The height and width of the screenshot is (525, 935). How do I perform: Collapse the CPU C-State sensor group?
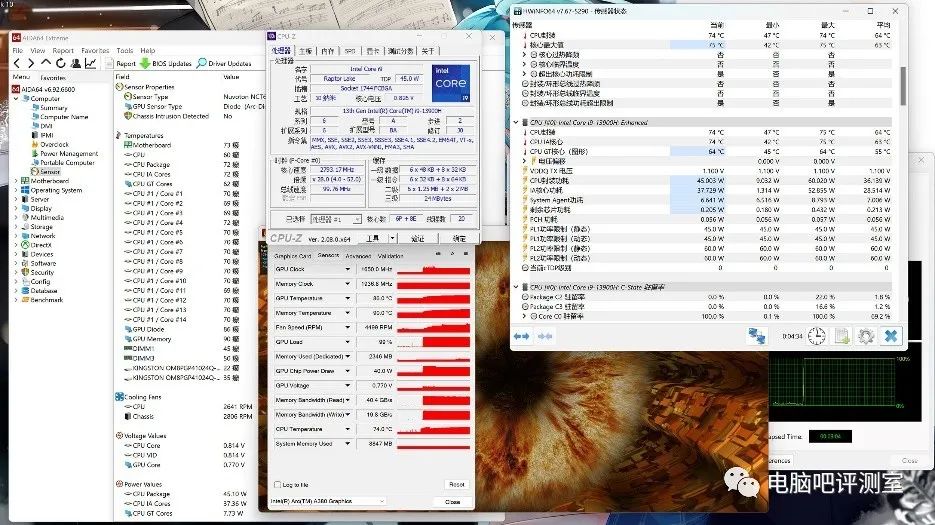[516, 287]
